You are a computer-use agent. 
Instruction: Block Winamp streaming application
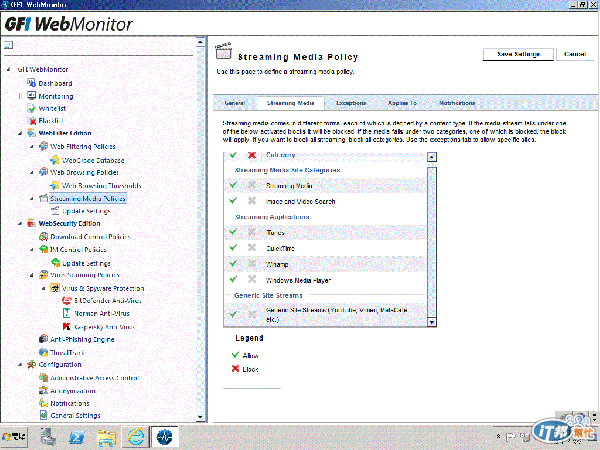click(x=252, y=264)
